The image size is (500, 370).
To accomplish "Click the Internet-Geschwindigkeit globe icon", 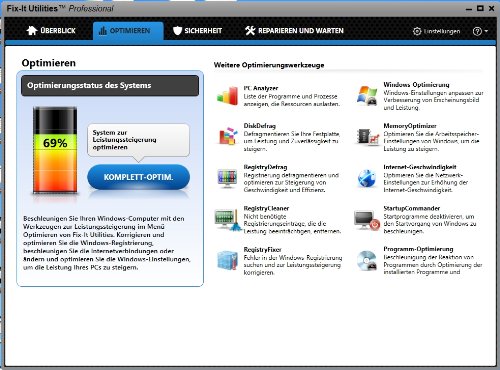I will click(x=367, y=178).
